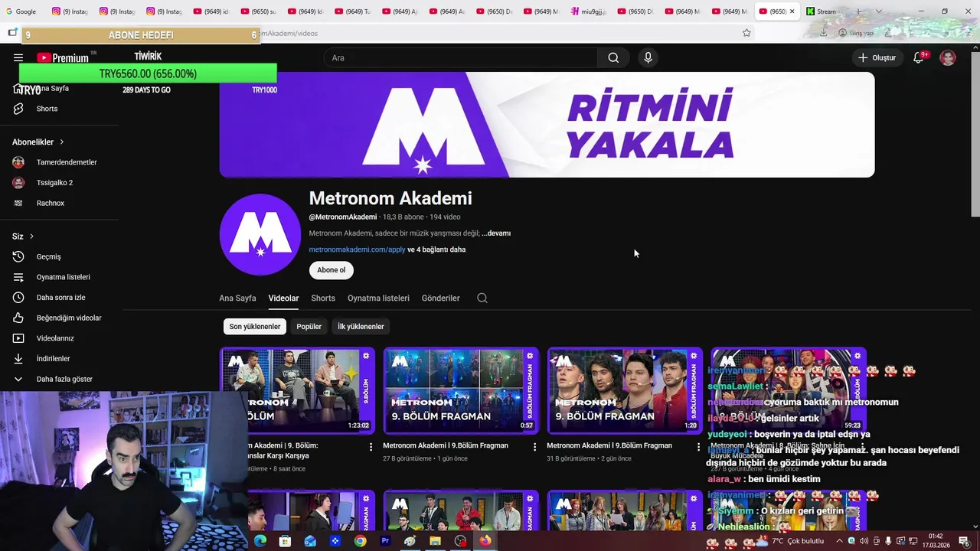Open the YouTube hamburger guide menu
Image resolution: width=980 pixels, height=551 pixels.
click(18, 57)
